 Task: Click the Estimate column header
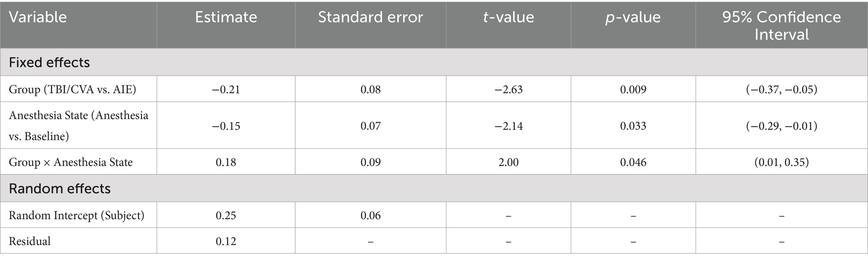226,17
